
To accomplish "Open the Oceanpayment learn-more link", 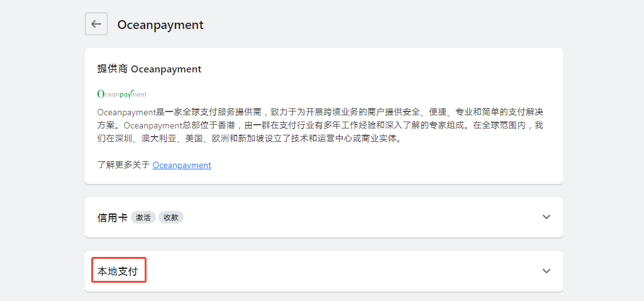I will 182,165.
